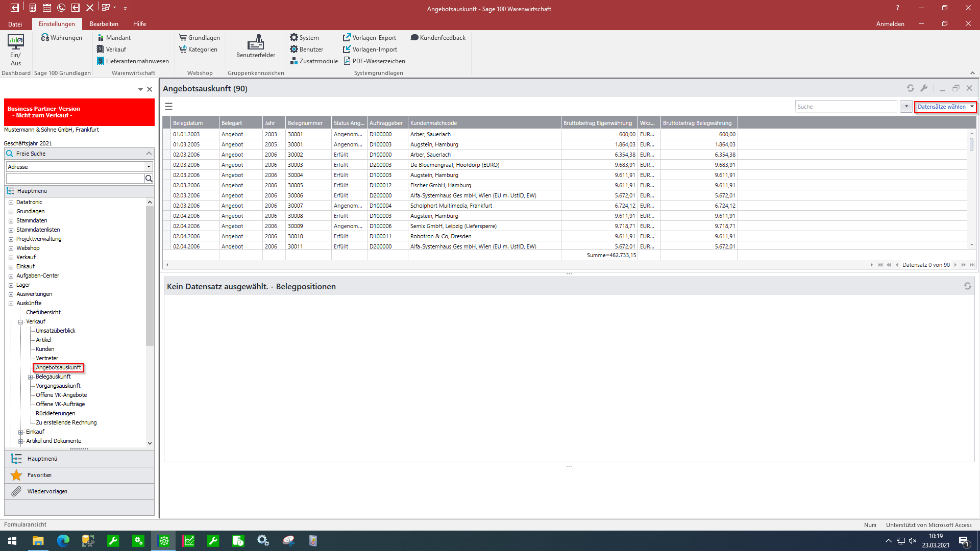Image resolution: width=980 pixels, height=551 pixels.
Task: Refresh Belegpositionen panel
Action: tap(967, 286)
